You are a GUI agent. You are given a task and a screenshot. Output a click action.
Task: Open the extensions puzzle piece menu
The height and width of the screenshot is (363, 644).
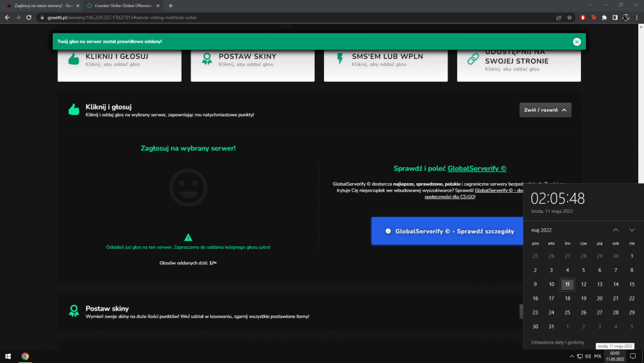[x=604, y=17]
